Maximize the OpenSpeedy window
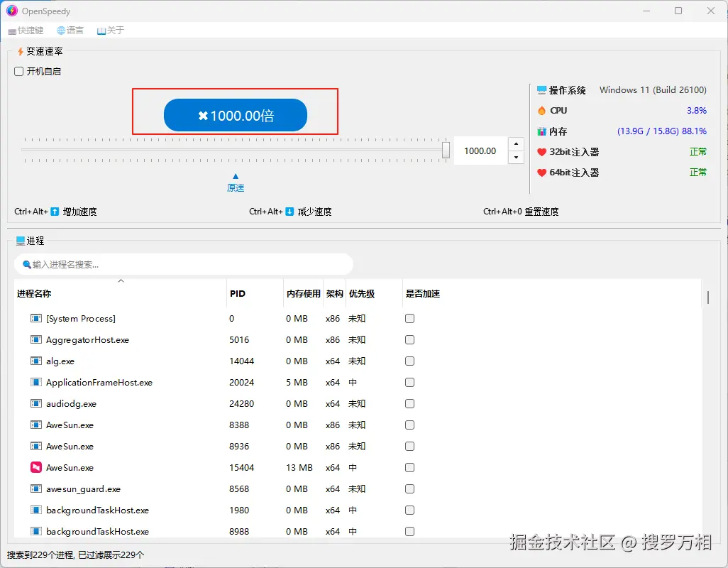Image resolution: width=728 pixels, height=568 pixels. tap(678, 11)
